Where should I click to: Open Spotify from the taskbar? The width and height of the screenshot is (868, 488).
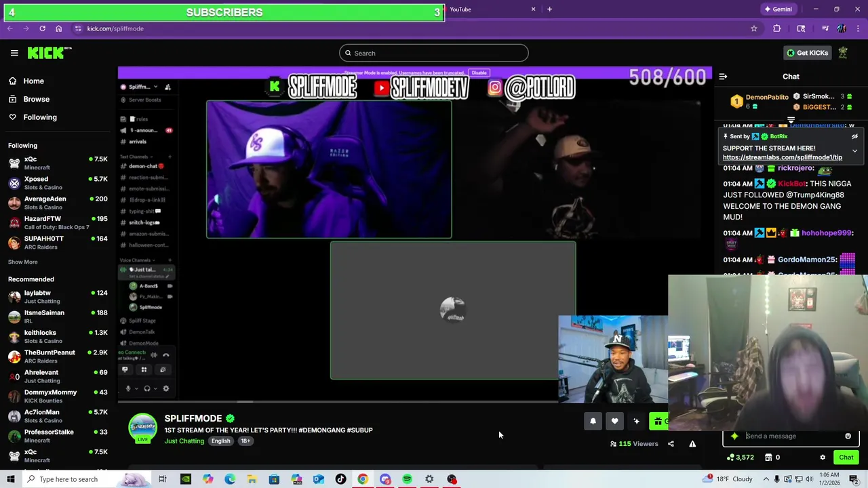pos(407,479)
